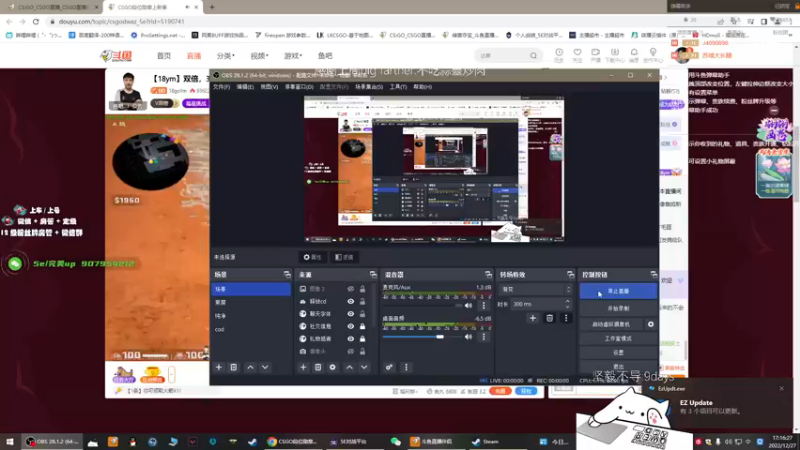Toggle lock on the fourth source row
This screenshot has height=450, width=800.
pos(362,326)
